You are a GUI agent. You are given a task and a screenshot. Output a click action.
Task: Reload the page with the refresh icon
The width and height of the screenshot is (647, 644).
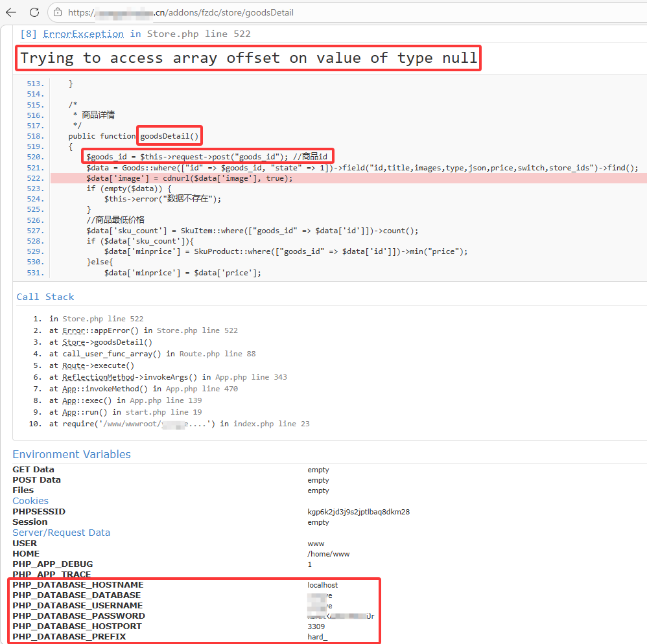click(34, 12)
